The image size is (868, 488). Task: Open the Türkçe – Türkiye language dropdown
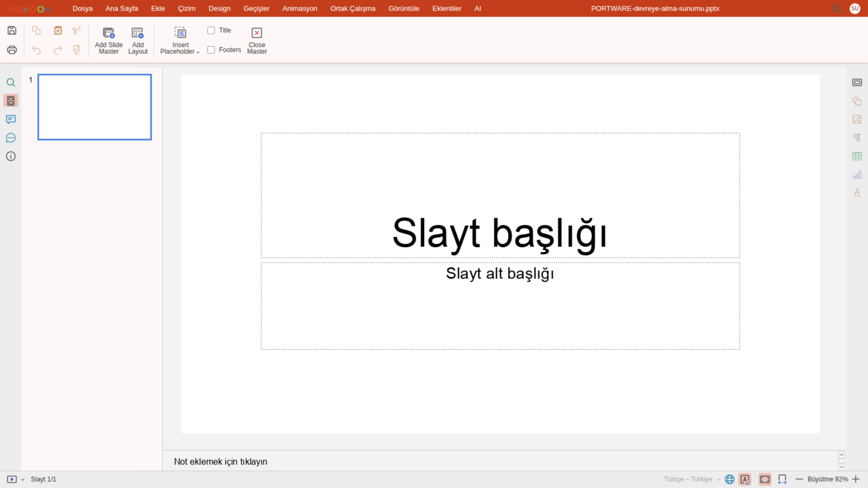[x=692, y=479]
